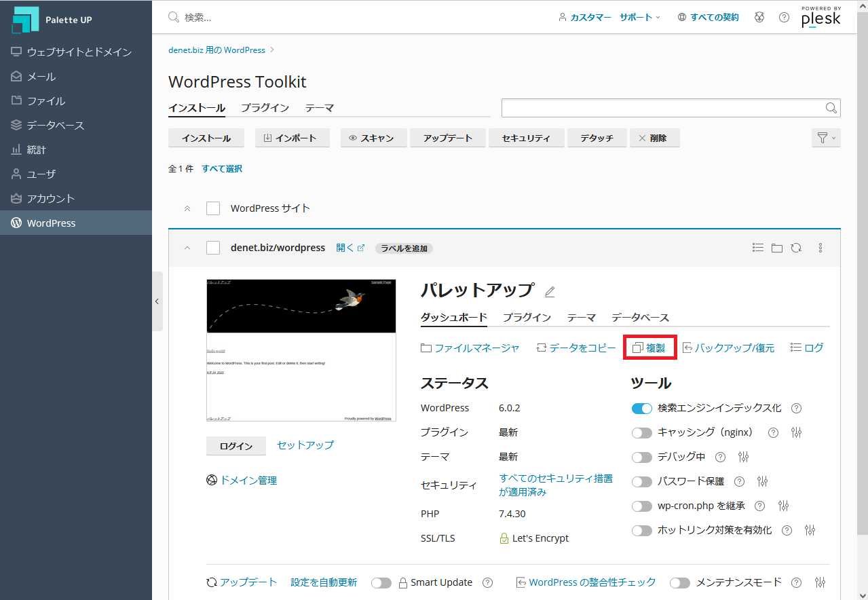This screenshot has height=600, width=868.
Task: Toggle キャッシング (nginx) switch
Action: tap(641, 432)
